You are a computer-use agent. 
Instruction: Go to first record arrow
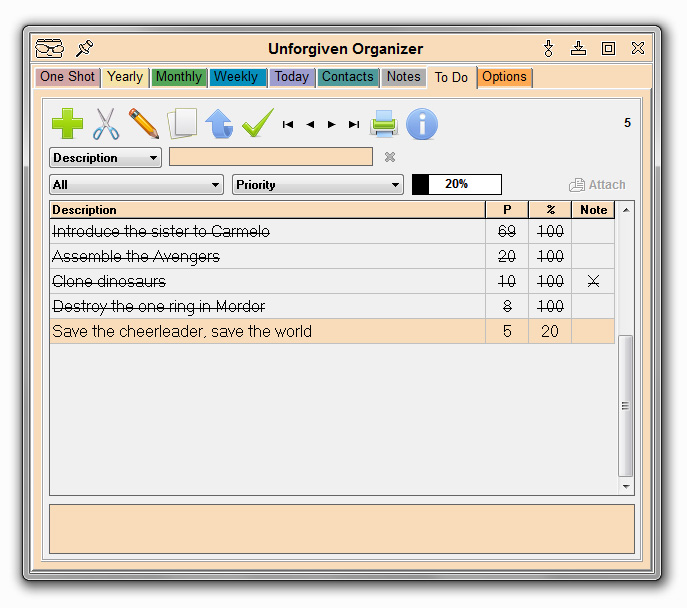pos(288,125)
